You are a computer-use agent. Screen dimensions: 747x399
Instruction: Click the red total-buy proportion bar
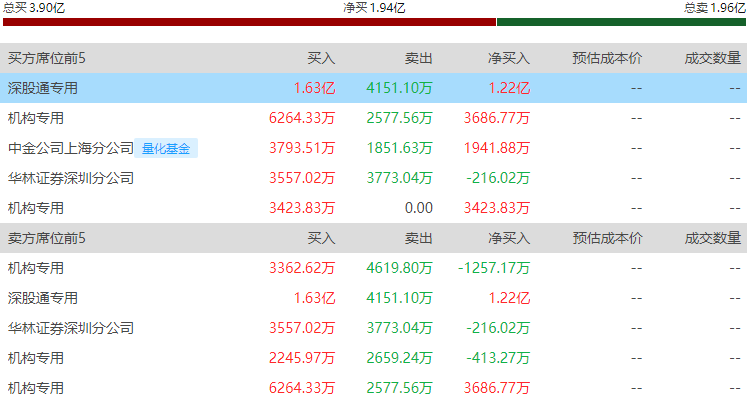pos(249,22)
